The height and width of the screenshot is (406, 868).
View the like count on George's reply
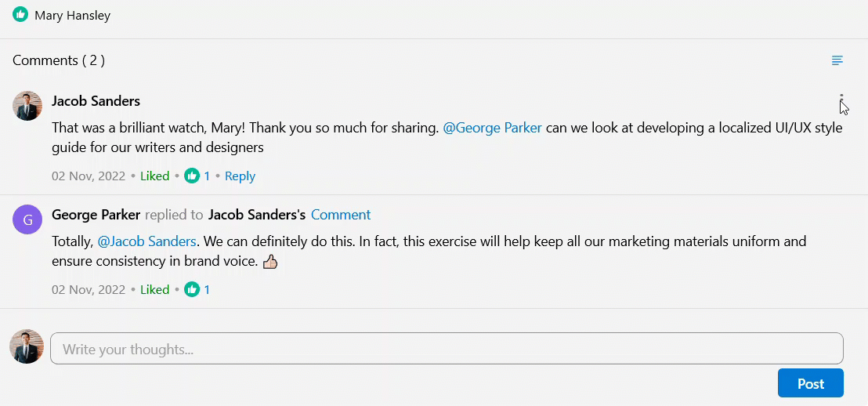point(207,289)
